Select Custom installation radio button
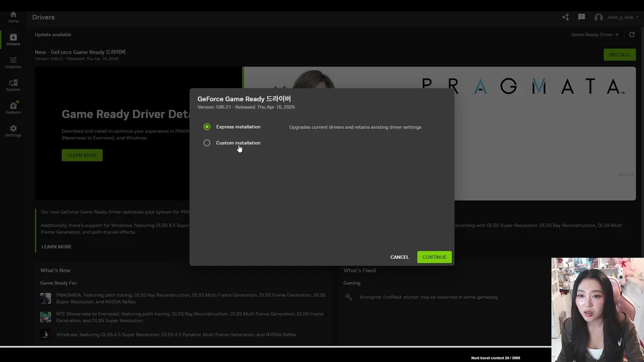The image size is (644, 362). 207,143
